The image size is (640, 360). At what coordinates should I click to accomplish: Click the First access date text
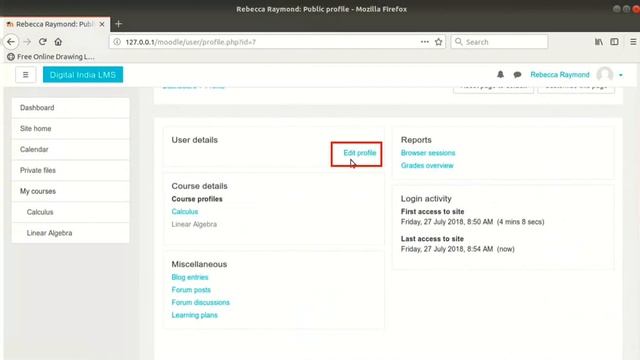pyautogui.click(x=472, y=222)
